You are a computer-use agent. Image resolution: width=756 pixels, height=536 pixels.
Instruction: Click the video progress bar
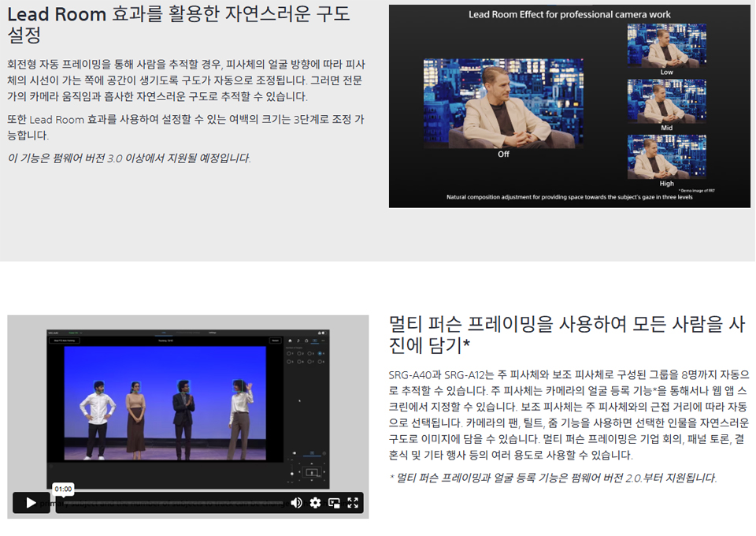(x=173, y=503)
